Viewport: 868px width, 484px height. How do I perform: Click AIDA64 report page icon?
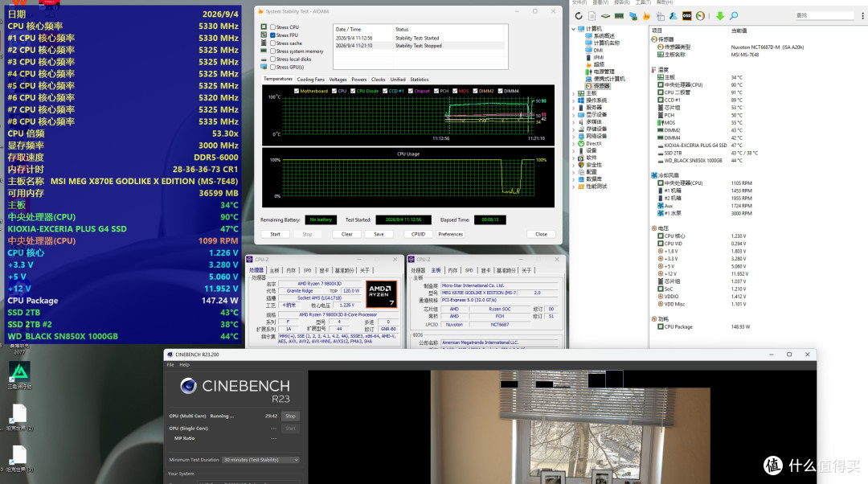pos(592,16)
